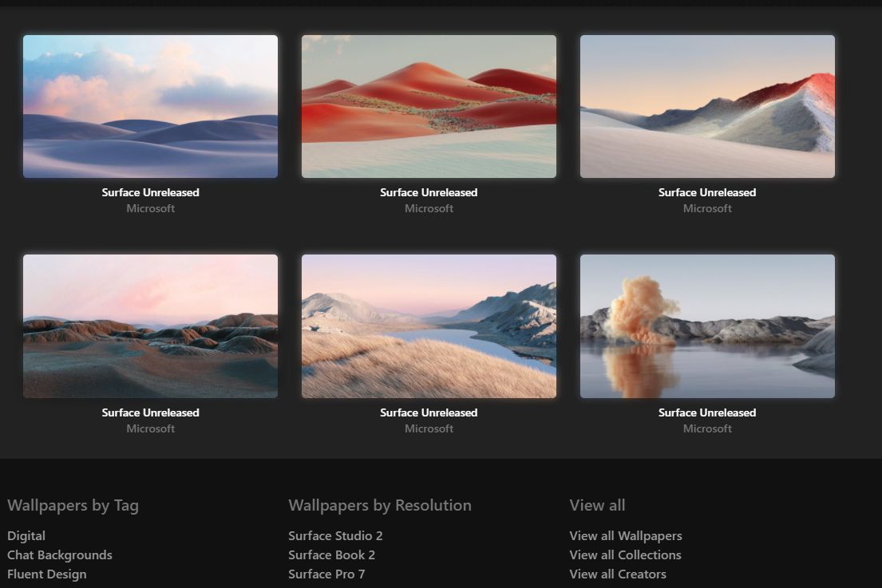Go to View all Collections
The height and width of the screenshot is (588, 882).
click(625, 554)
